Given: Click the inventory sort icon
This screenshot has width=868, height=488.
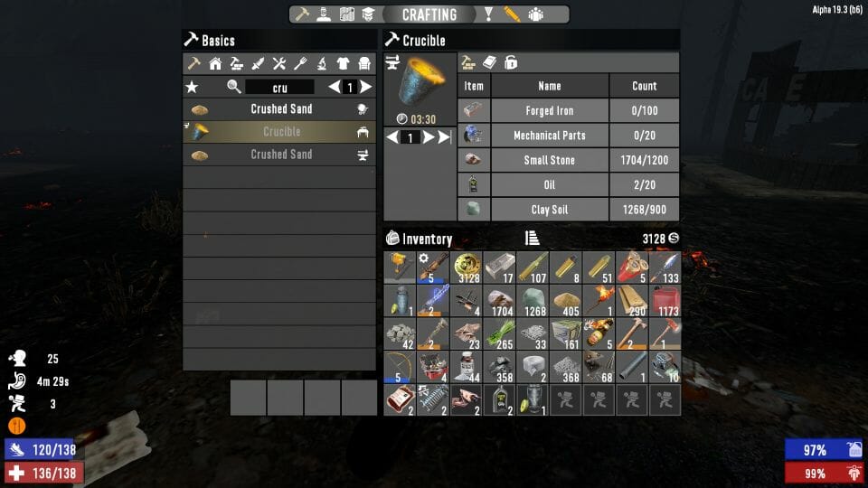Looking at the screenshot, I should coord(532,238).
